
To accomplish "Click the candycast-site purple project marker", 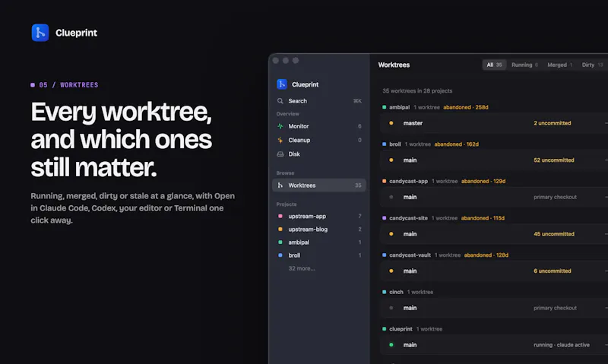I will (x=384, y=218).
